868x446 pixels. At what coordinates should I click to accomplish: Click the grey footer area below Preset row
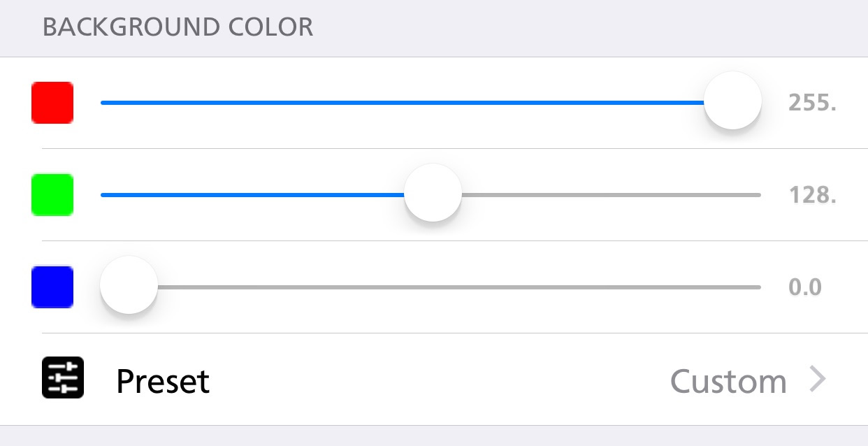434,436
